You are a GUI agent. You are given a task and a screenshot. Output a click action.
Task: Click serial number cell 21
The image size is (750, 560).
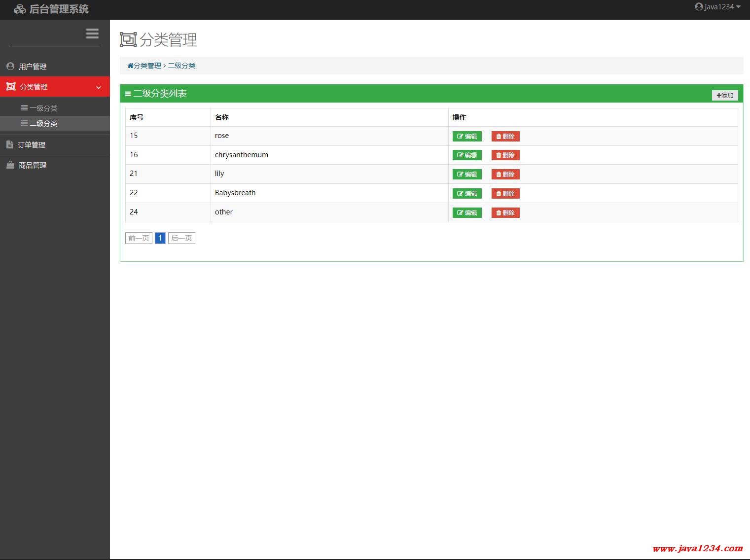[x=168, y=174]
